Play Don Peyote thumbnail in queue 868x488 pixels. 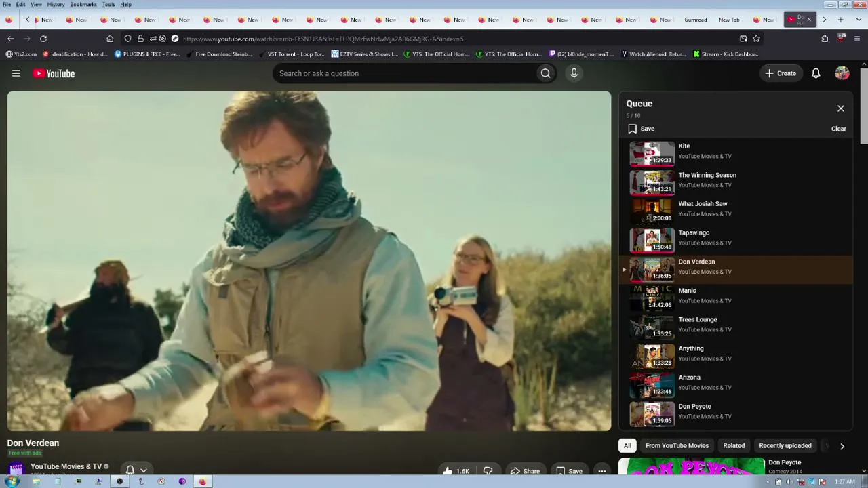(x=652, y=413)
